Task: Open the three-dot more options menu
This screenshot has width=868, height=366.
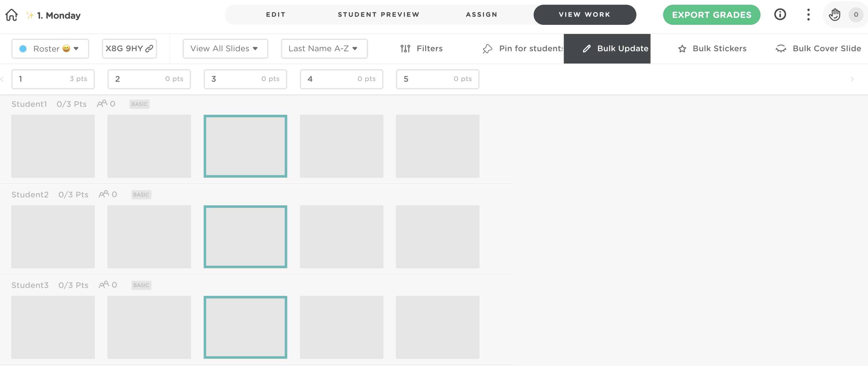Action: point(808,14)
